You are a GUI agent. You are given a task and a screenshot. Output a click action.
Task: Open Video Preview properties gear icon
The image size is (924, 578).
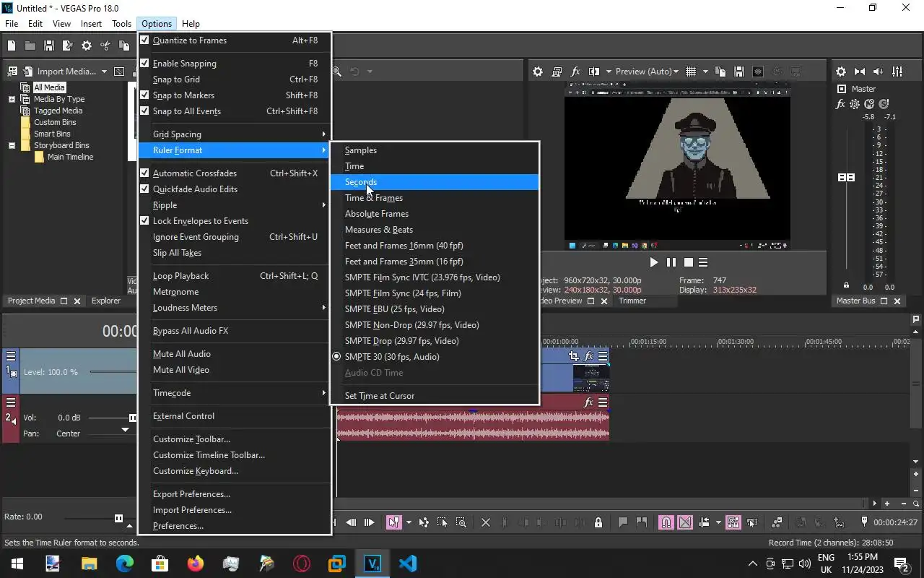[538, 72]
